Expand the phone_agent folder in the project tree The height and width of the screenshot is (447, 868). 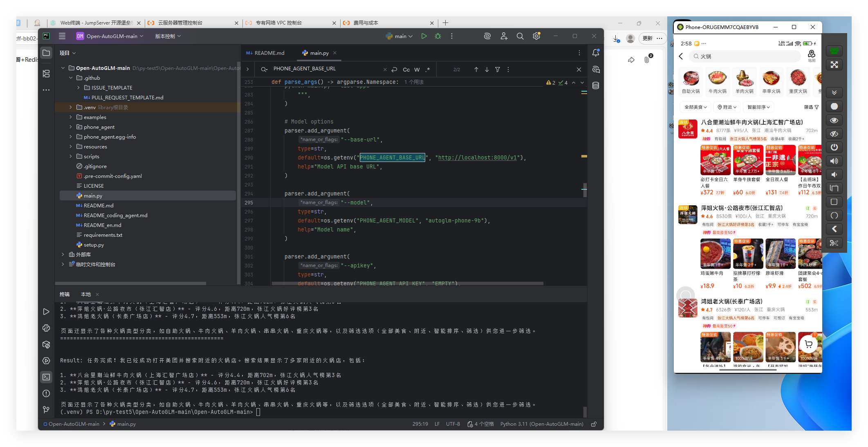click(71, 127)
